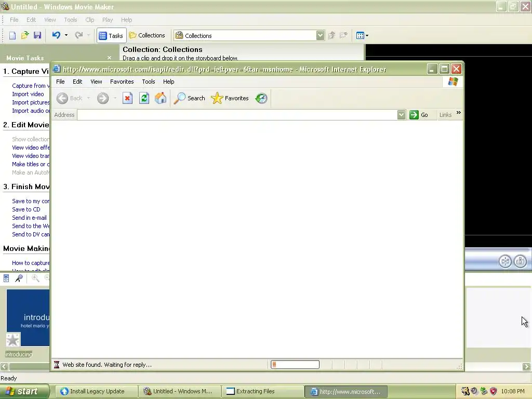Go up one level in Collections

(332, 35)
